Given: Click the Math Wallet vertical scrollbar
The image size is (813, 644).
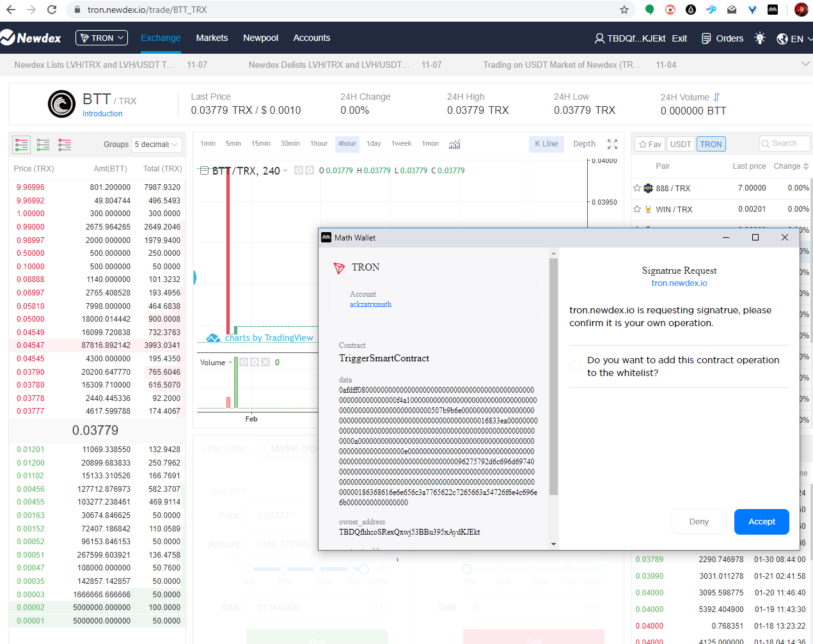Looking at the screenshot, I should coord(553,377).
